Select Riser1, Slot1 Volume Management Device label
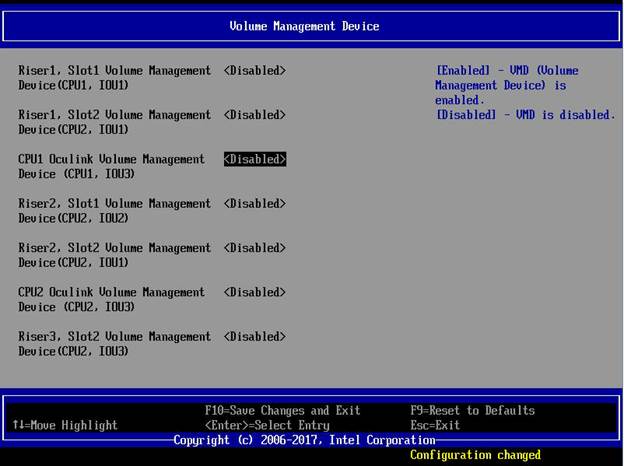 point(114,78)
